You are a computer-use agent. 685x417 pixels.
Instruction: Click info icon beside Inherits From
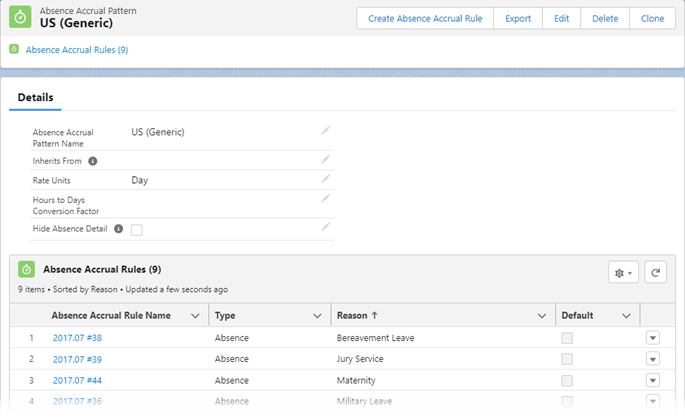click(93, 161)
